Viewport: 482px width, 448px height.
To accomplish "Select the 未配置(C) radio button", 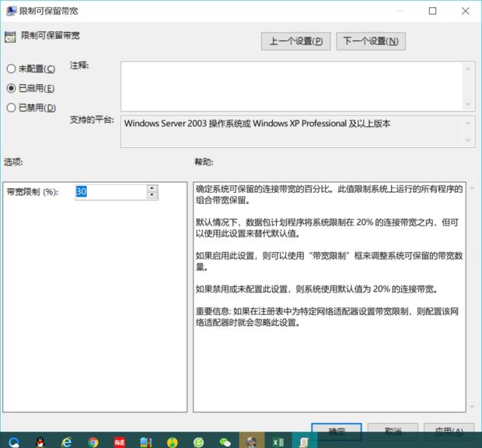I will pos(31,68).
